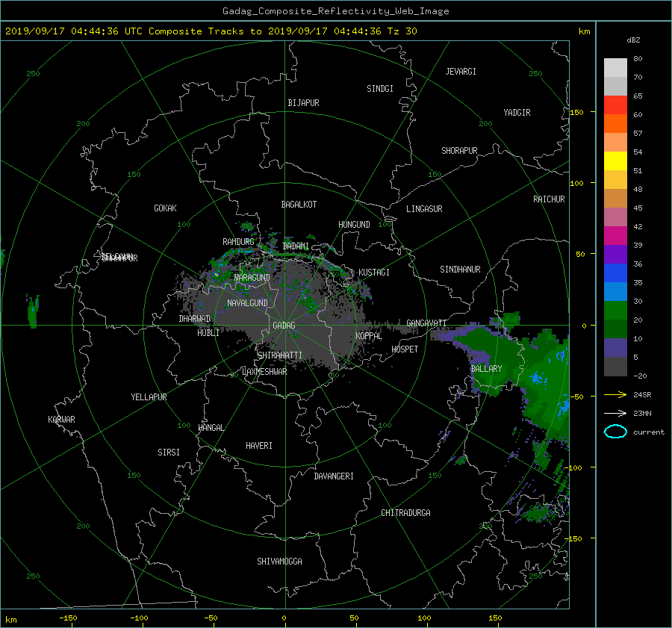Select the BIJAPUR city label
The width and height of the screenshot is (672, 628).
303,103
